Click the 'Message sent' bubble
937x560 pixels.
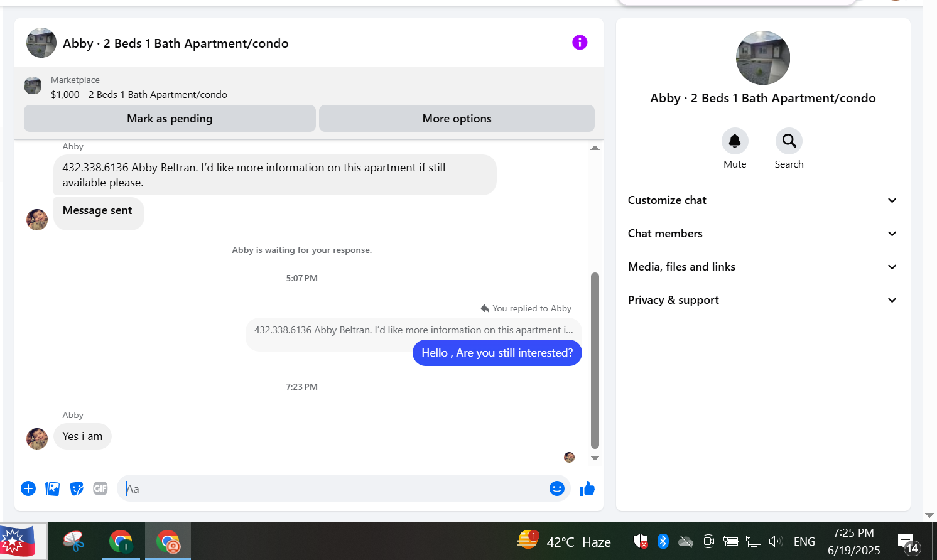99,213
